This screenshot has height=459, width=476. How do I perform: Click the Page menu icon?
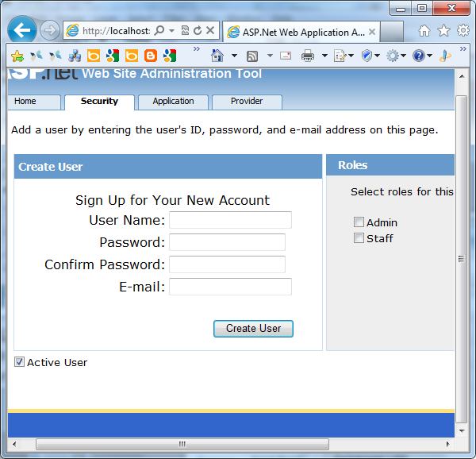(340, 56)
